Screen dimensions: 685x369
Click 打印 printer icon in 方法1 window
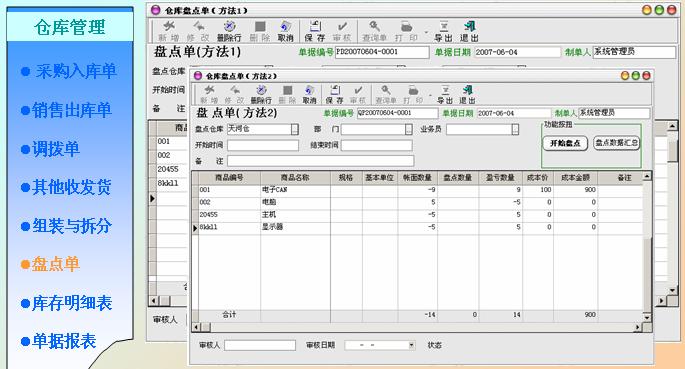(406, 27)
